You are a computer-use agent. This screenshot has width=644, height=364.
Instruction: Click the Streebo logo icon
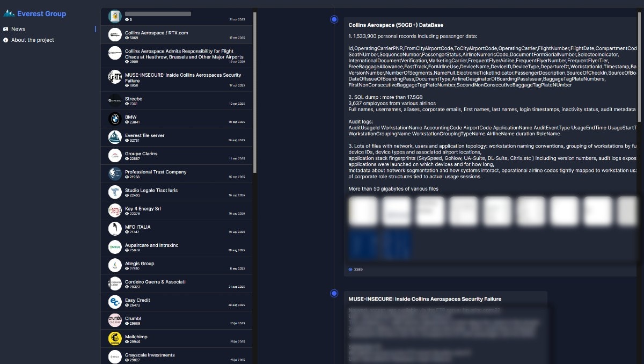pyautogui.click(x=115, y=101)
